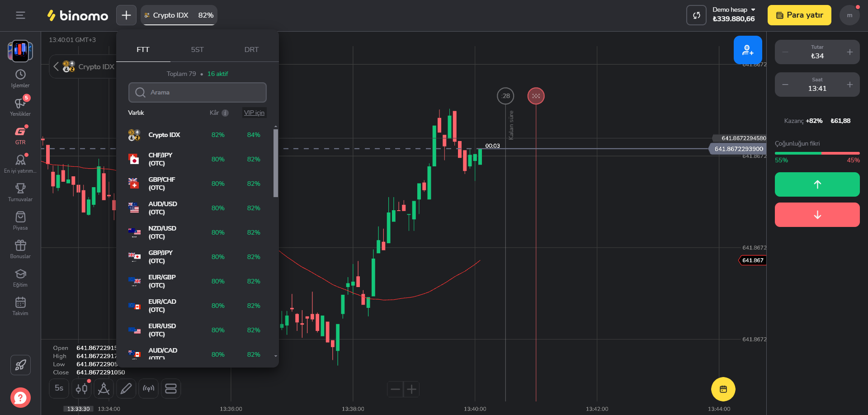This screenshot has width=868, height=415.
Task: Change the candlestick chart type
Action: (82, 389)
